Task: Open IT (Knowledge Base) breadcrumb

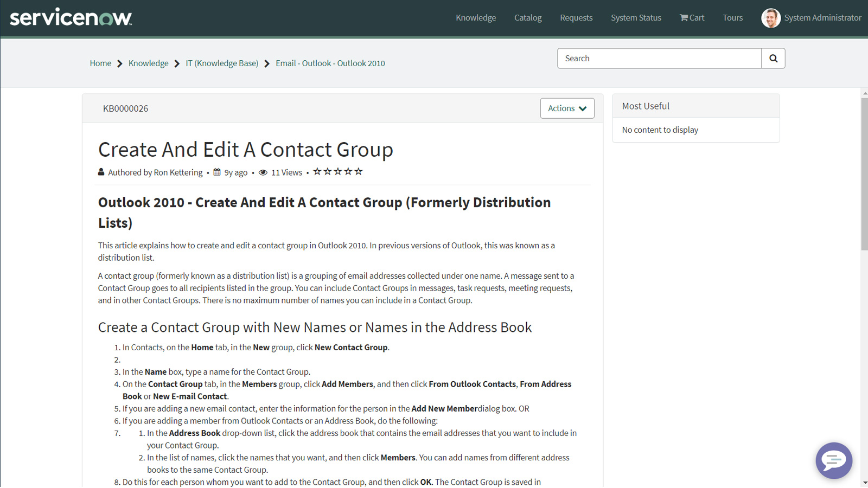Action: [222, 63]
